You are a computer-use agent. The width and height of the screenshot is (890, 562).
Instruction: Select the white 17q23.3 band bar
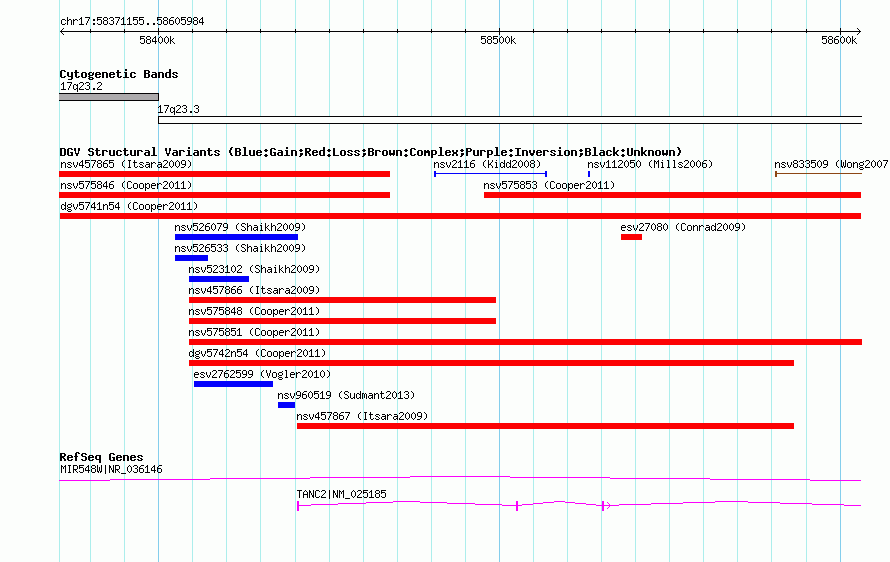point(510,120)
